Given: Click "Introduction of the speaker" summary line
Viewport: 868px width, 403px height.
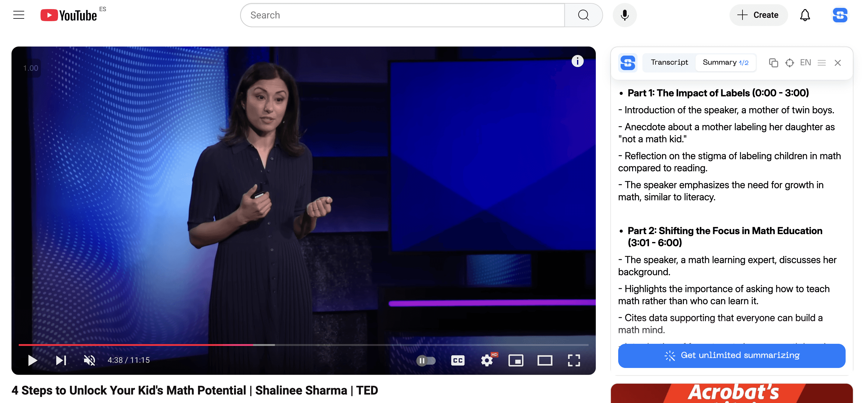Looking at the screenshot, I should coord(726,110).
